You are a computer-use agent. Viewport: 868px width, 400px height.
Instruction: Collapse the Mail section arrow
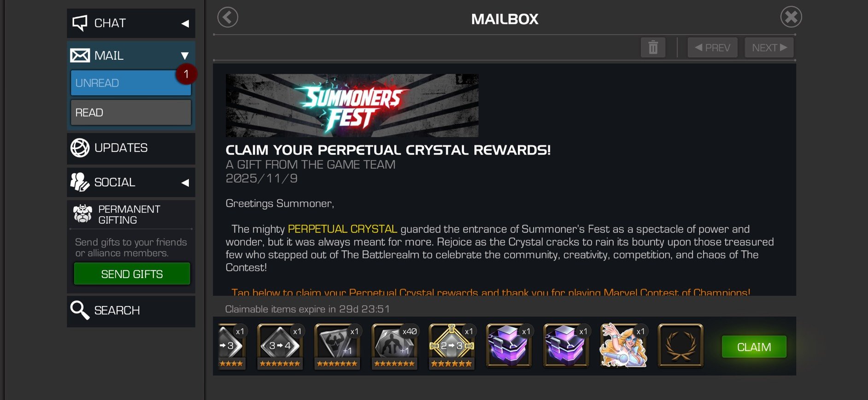coord(185,56)
